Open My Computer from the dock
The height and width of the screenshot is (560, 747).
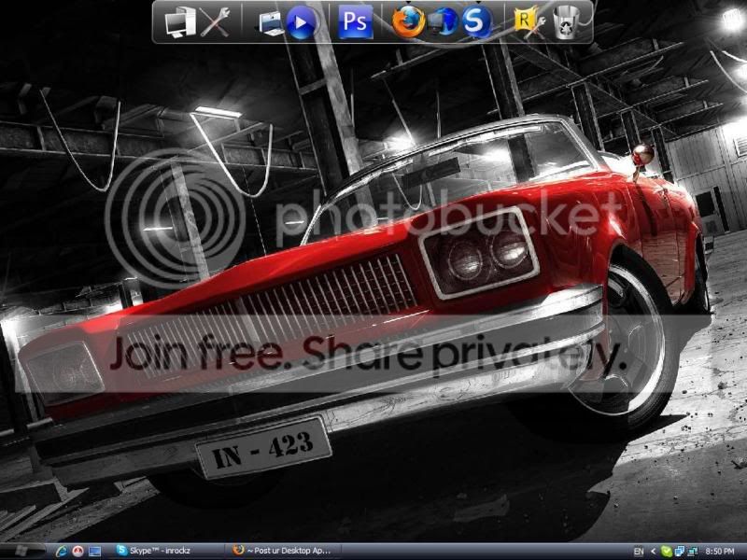coord(179,21)
